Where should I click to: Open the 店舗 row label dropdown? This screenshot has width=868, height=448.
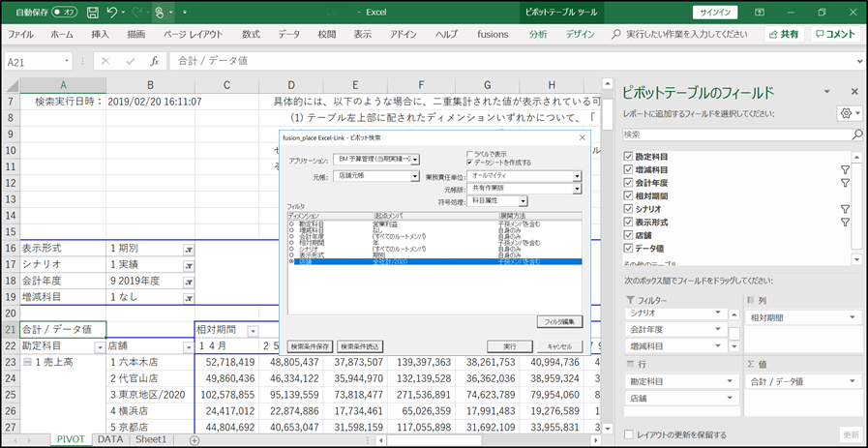tap(189, 347)
